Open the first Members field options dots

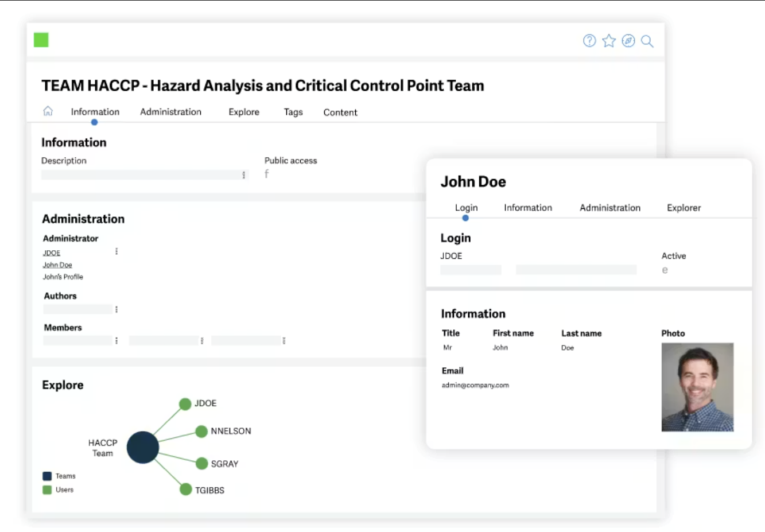(x=117, y=341)
